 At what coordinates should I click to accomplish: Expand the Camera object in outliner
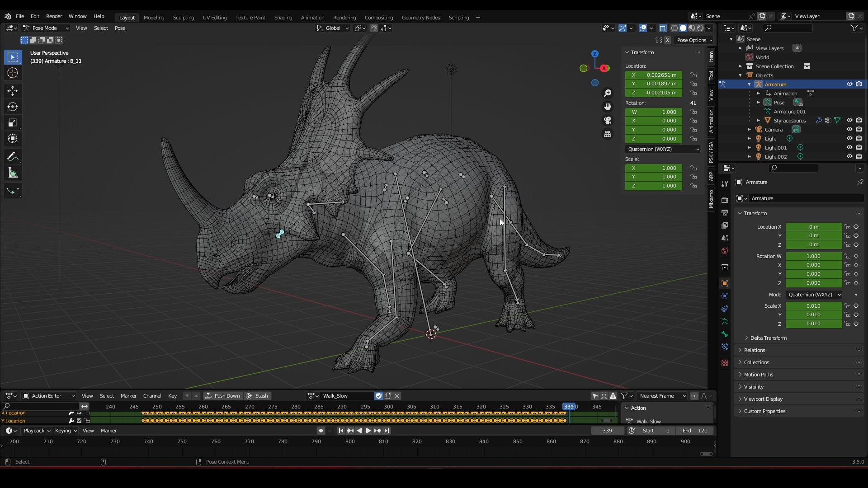[750, 130]
